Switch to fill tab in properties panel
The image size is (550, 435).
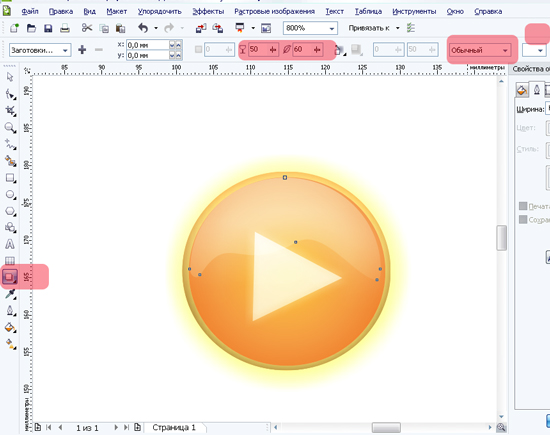tap(522, 90)
